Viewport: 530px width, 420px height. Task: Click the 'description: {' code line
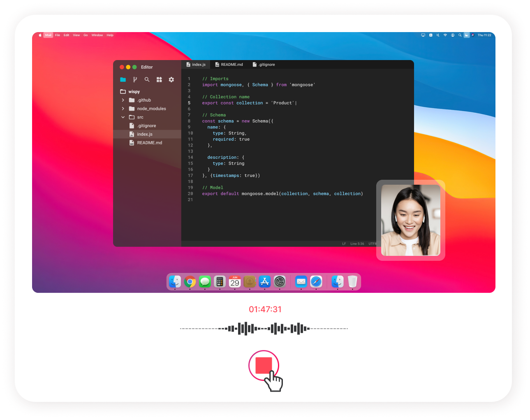tap(226, 158)
